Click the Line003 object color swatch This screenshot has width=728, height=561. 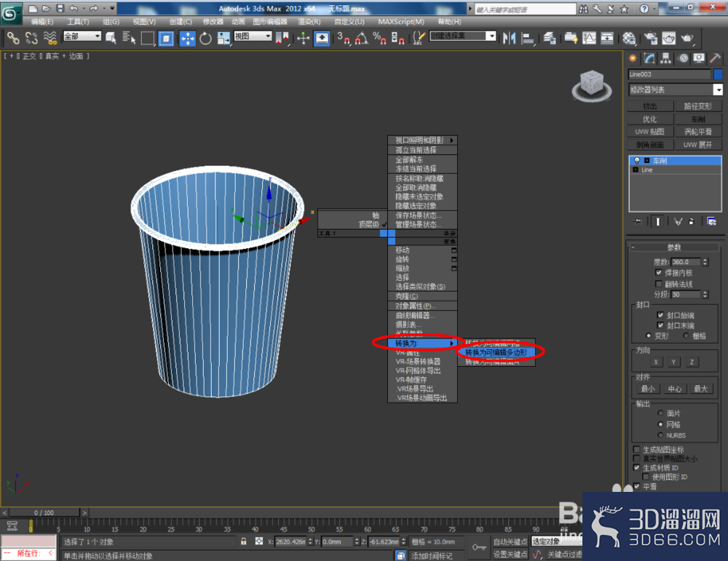tap(718, 73)
